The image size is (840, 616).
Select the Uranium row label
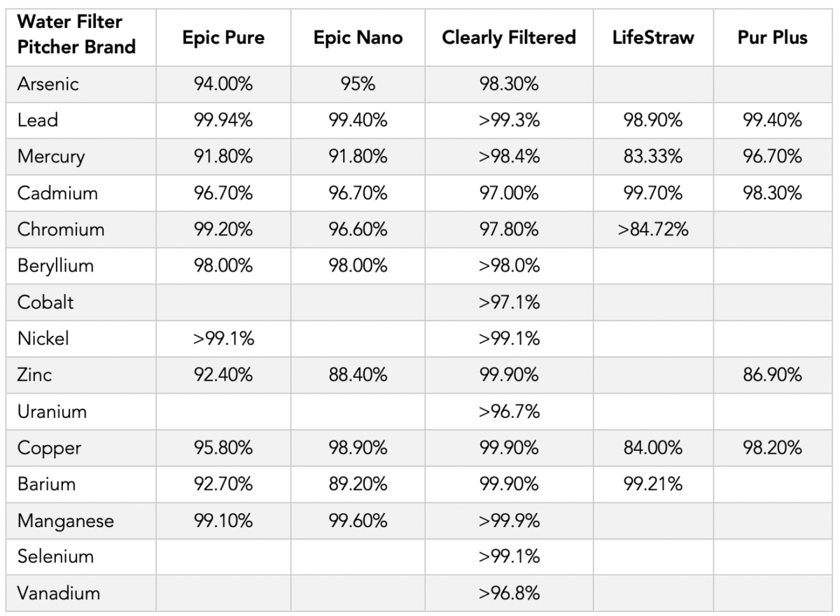click(52, 412)
